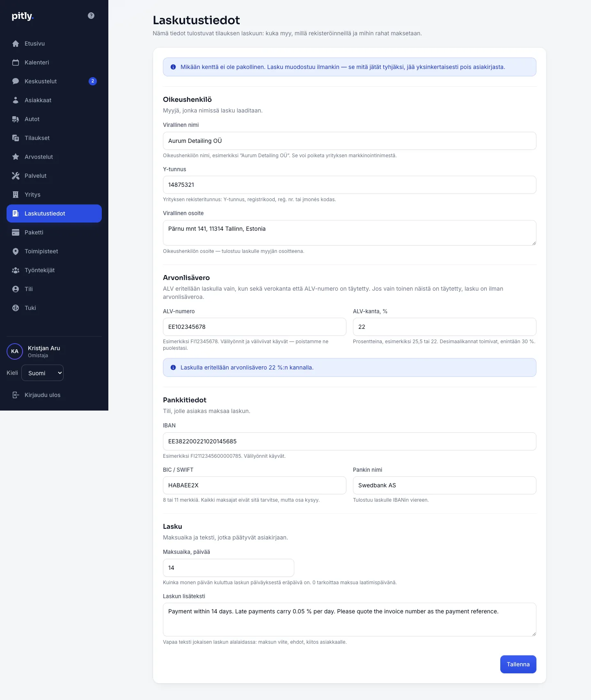The width and height of the screenshot is (591, 700).
Task: Focus the Maksuaika päivää field
Action: click(229, 568)
